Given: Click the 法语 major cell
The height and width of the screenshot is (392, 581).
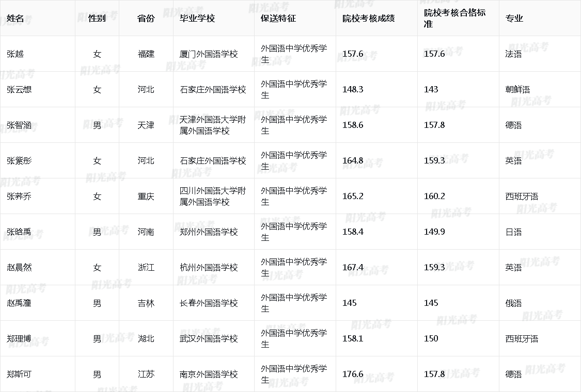Looking at the screenshot, I should pos(513,54).
